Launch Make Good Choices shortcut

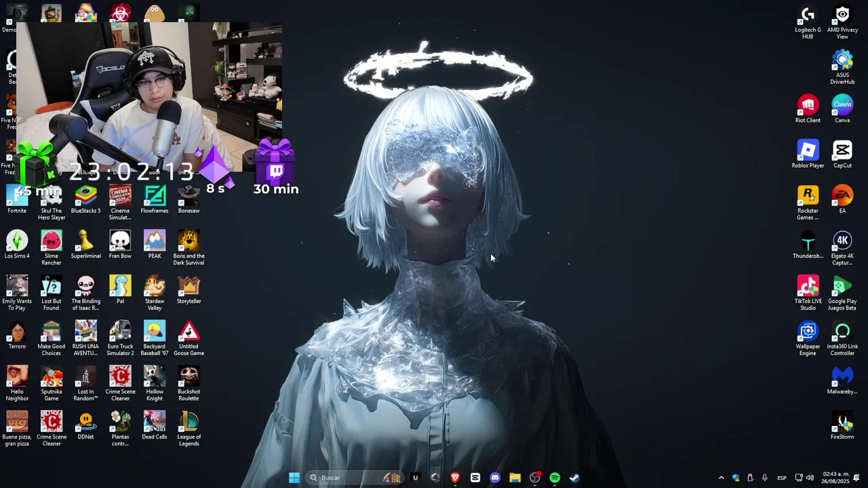coord(52,338)
